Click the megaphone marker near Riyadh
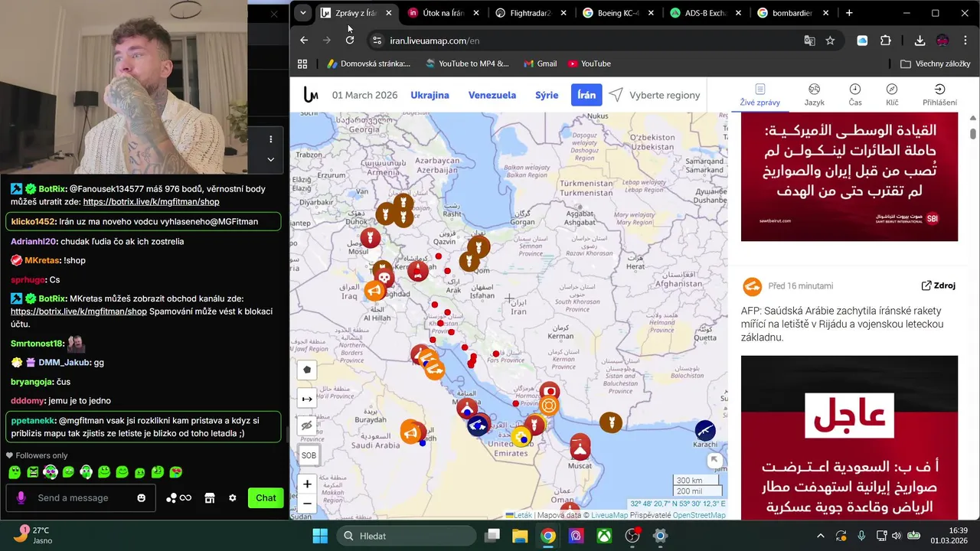The width and height of the screenshot is (980, 551). (x=411, y=433)
